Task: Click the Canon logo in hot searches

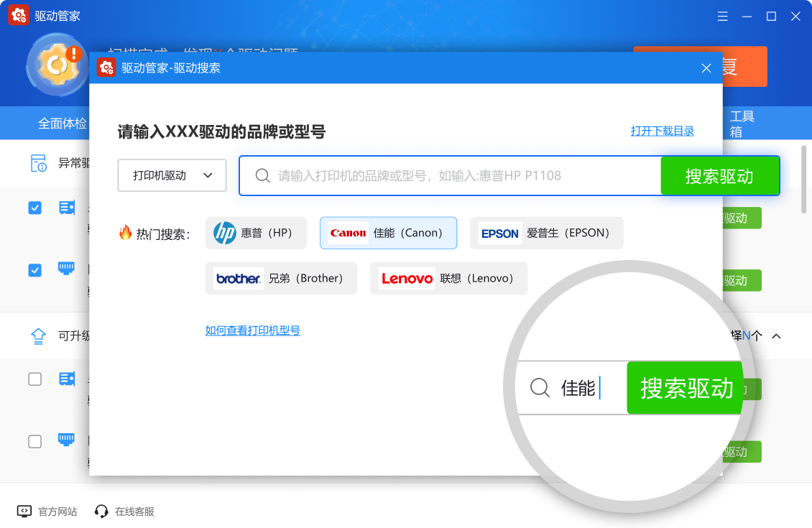Action: (348, 233)
